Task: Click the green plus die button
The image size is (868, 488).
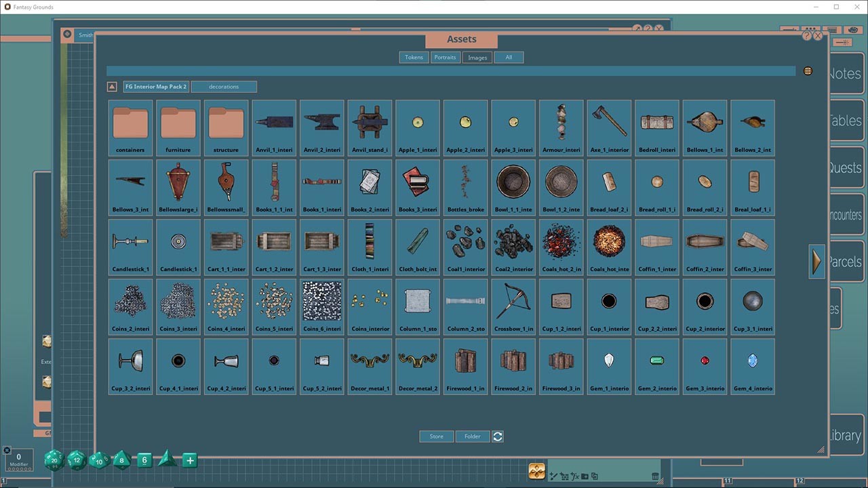Action: (x=189, y=460)
